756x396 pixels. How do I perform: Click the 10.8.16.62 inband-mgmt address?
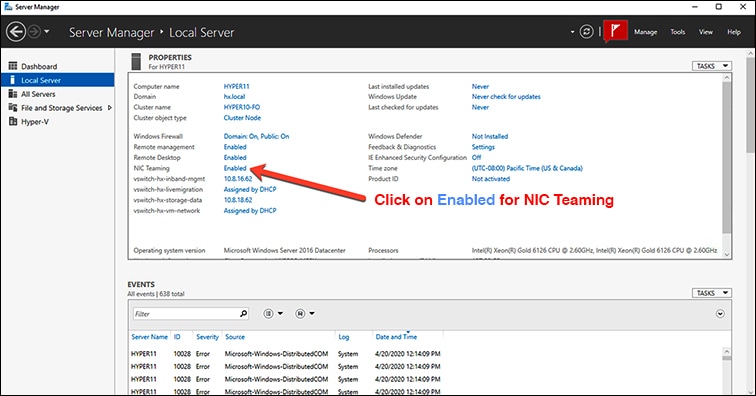click(238, 178)
